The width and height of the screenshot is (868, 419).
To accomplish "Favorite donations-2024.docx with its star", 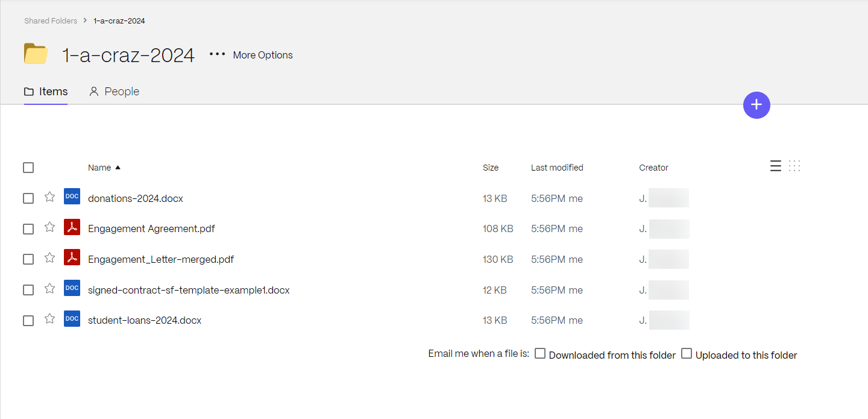I will point(50,197).
